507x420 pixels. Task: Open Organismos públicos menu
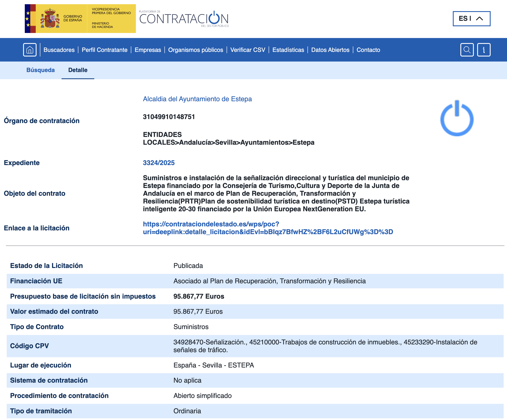195,50
